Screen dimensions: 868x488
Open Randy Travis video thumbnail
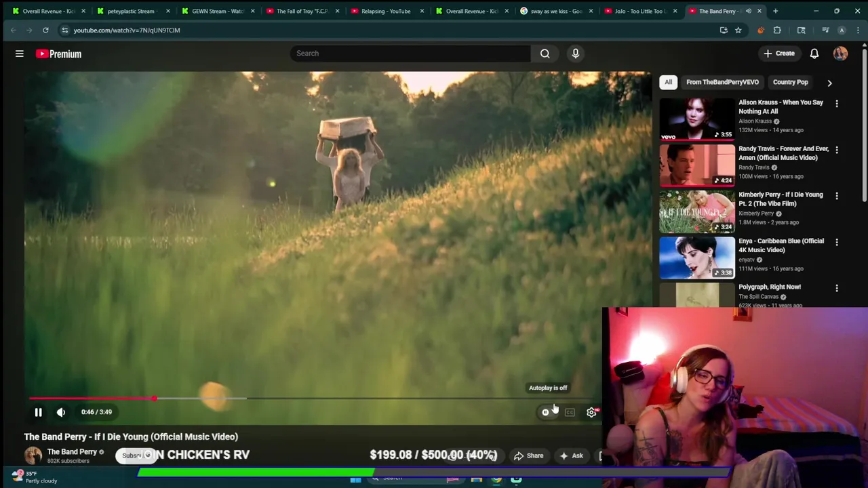coord(697,165)
